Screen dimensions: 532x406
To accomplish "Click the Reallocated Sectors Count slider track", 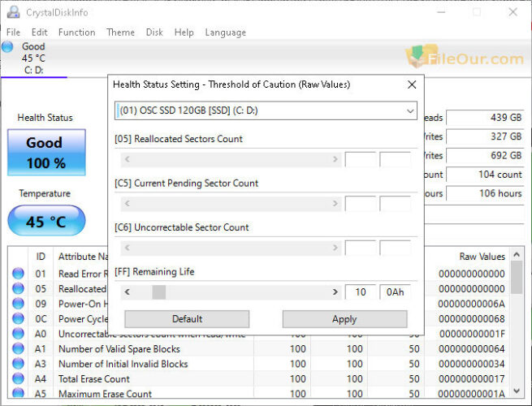I will point(231,159).
